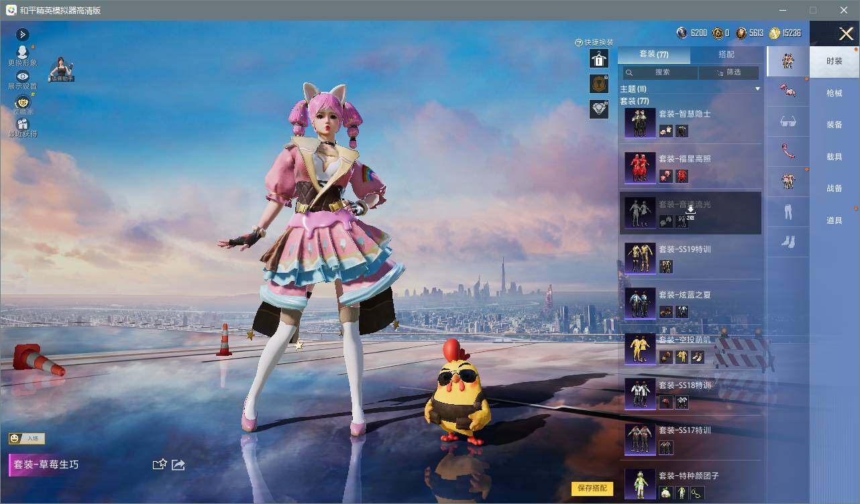Screen dimensions: 860x504
Task: Collapse the left side menu arrow icon
Action: 22,34
